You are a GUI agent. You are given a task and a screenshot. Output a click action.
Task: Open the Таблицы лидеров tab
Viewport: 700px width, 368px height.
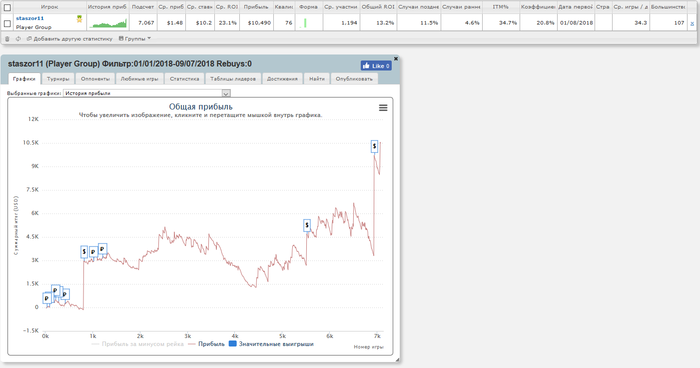233,79
